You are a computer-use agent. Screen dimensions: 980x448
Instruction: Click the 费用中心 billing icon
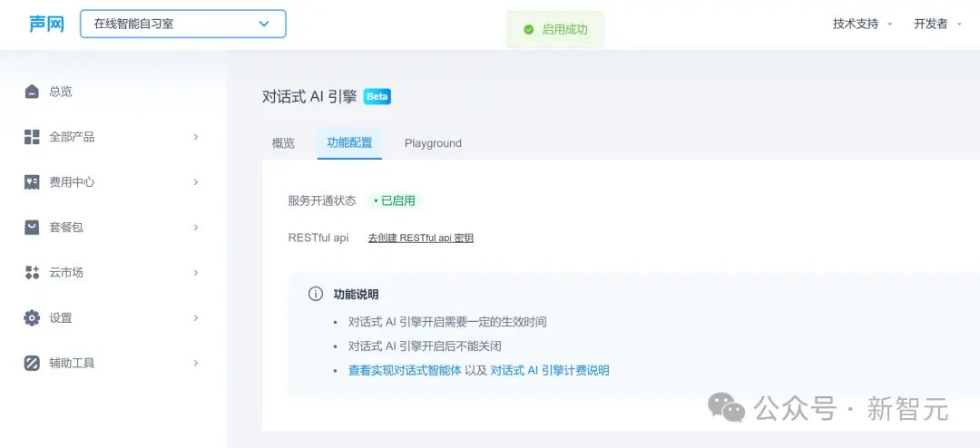coord(32,181)
